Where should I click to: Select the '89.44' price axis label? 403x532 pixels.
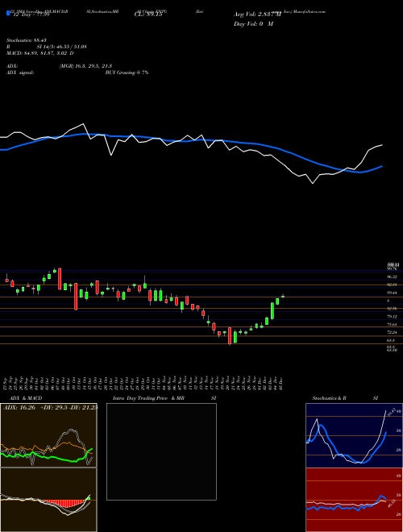[393, 293]
